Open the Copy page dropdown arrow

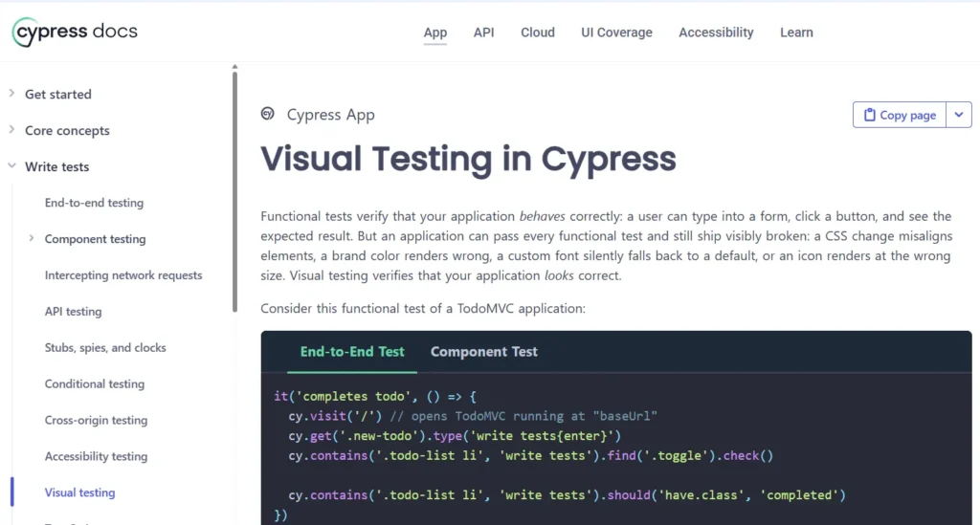click(959, 115)
